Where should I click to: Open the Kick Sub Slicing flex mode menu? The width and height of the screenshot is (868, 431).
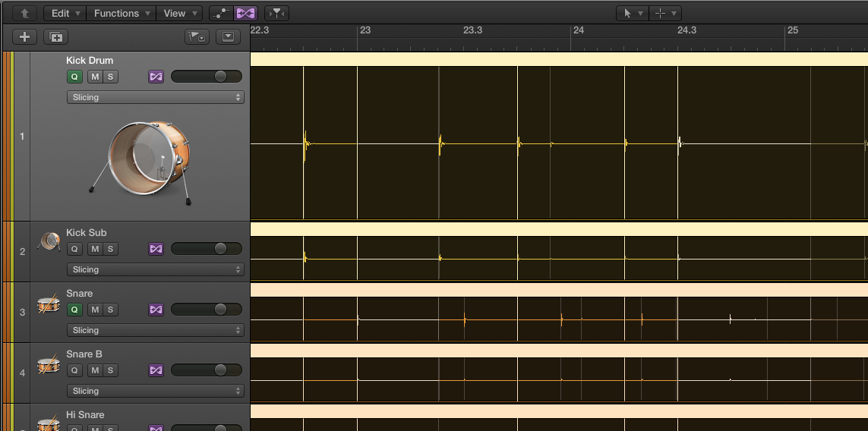[x=156, y=269]
